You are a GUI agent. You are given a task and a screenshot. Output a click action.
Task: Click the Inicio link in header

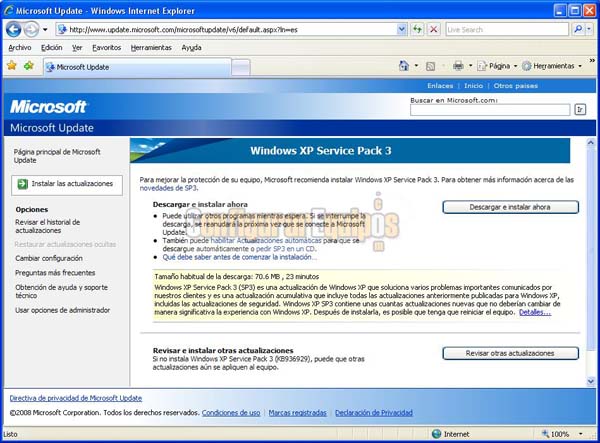click(473, 86)
